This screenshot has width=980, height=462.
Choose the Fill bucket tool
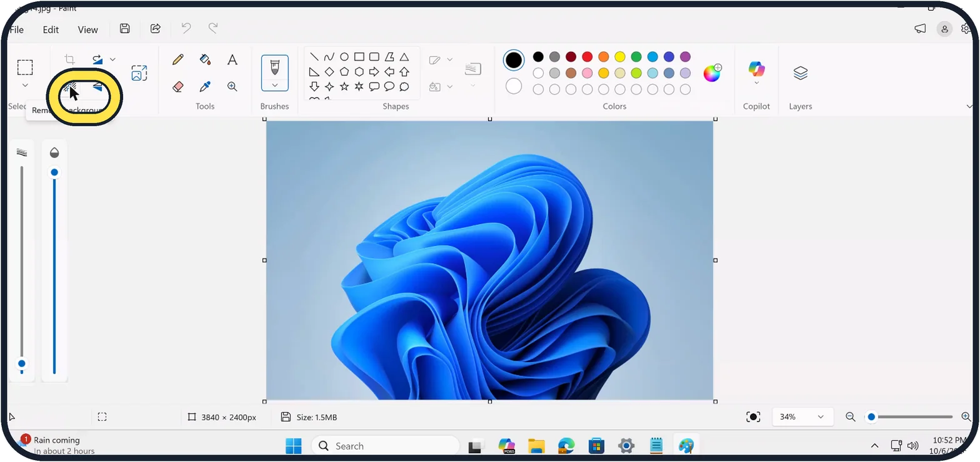pos(205,59)
